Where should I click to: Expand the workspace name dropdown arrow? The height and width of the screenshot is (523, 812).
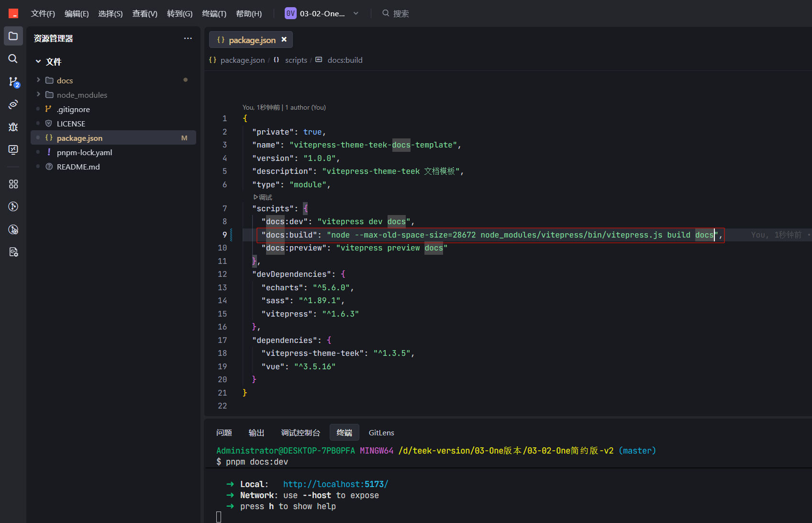tap(356, 13)
